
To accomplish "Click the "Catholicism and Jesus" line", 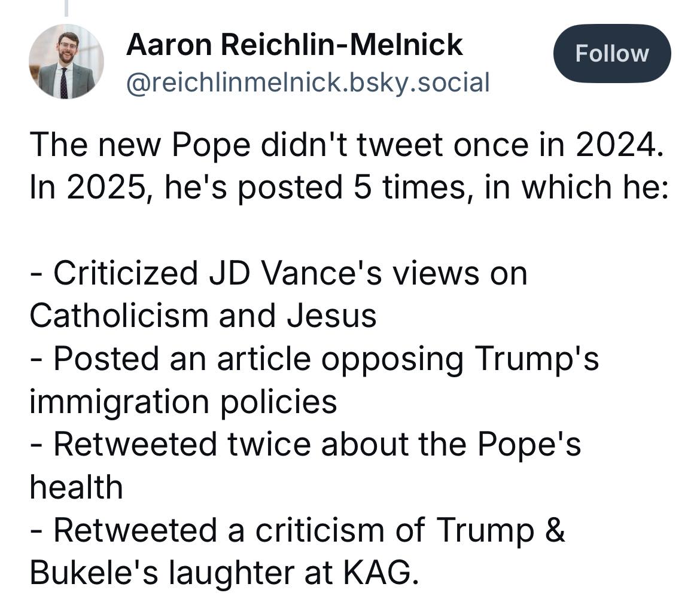I will click(x=203, y=316).
